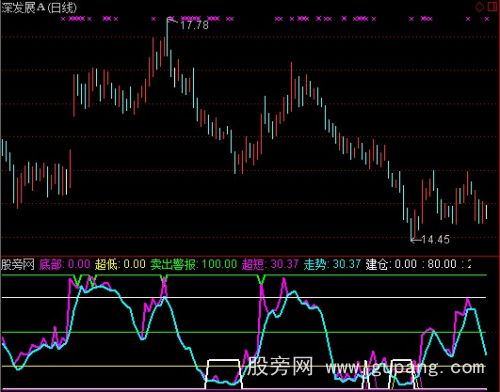
Task: Select the 14.45 low price label
Action: pos(435,239)
